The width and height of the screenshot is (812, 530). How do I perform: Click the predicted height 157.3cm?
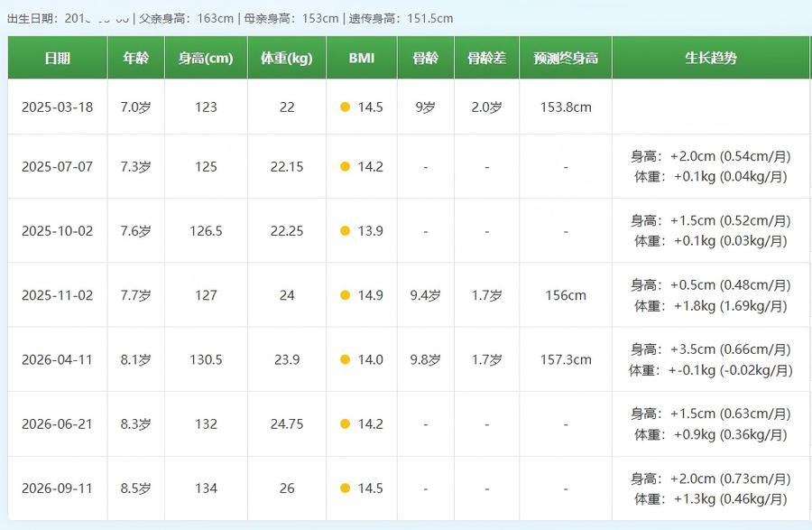[x=566, y=359]
